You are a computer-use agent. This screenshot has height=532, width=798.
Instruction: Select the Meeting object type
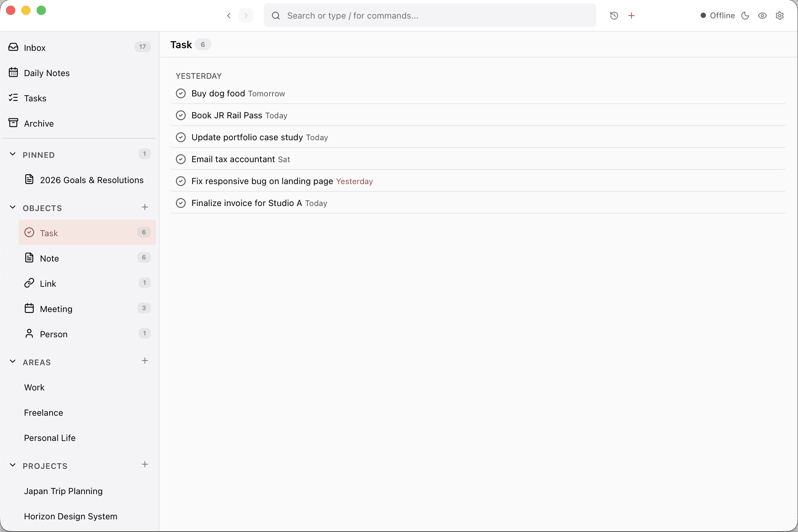(56, 309)
